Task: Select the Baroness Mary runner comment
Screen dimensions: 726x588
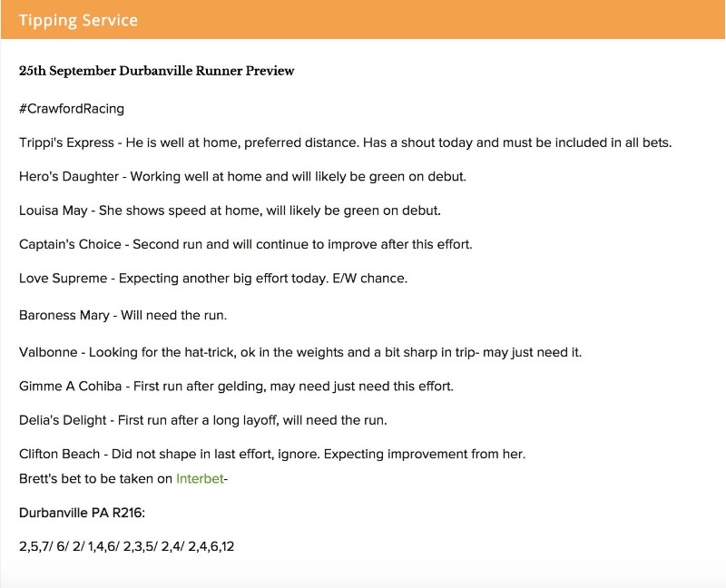Action: pos(123,316)
